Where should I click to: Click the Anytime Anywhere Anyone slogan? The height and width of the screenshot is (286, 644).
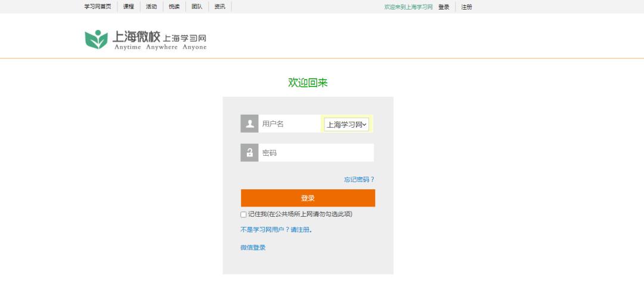(x=160, y=47)
